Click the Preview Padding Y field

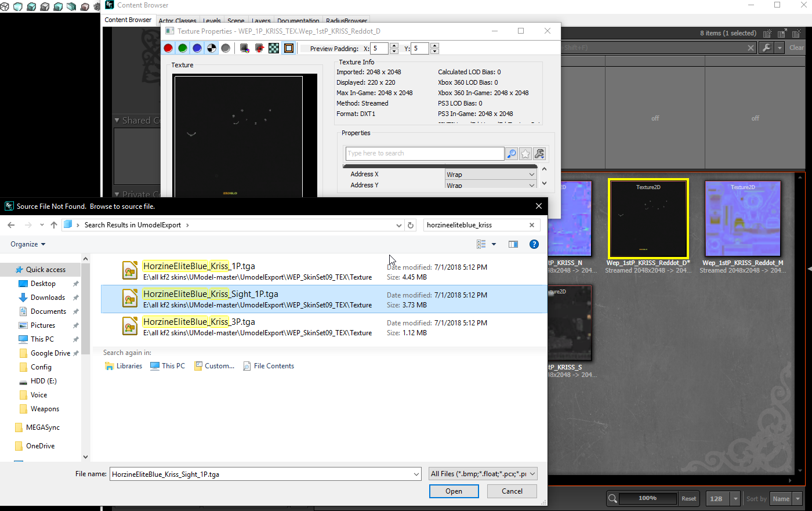click(420, 49)
